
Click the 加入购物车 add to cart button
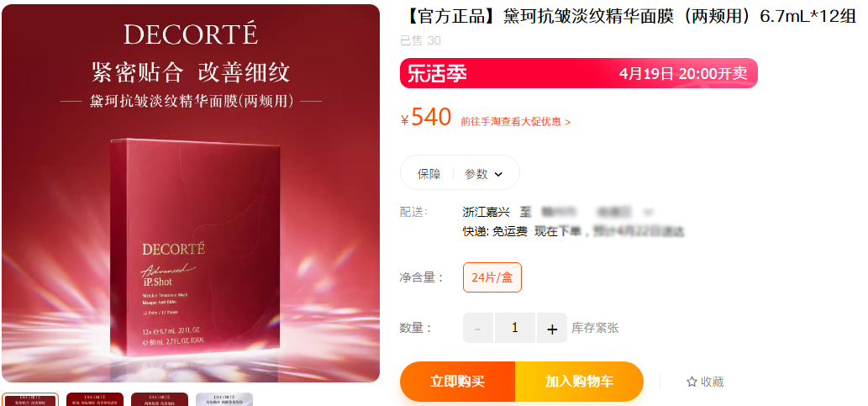coord(579,382)
